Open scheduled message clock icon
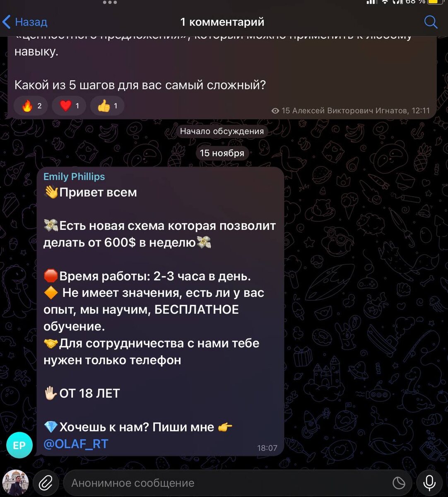This screenshot has height=497, width=448. 398,483
